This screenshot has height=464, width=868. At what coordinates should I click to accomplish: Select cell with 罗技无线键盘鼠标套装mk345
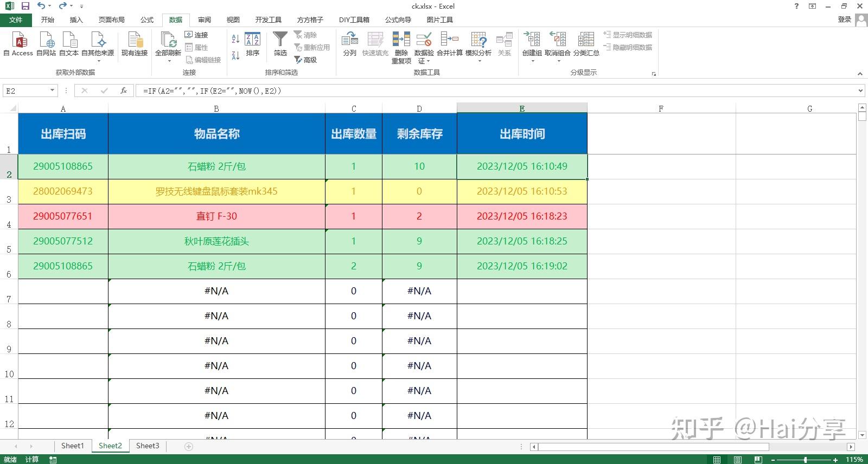click(216, 191)
